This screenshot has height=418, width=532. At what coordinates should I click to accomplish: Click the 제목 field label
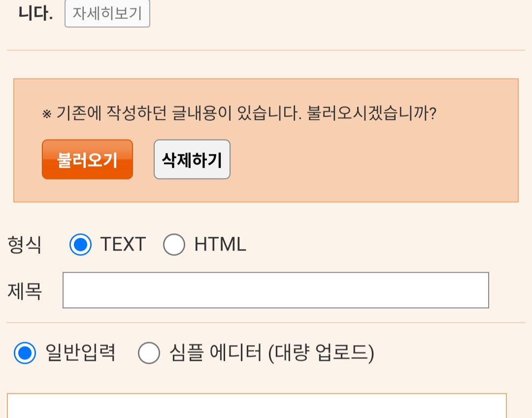pyautogui.click(x=25, y=291)
